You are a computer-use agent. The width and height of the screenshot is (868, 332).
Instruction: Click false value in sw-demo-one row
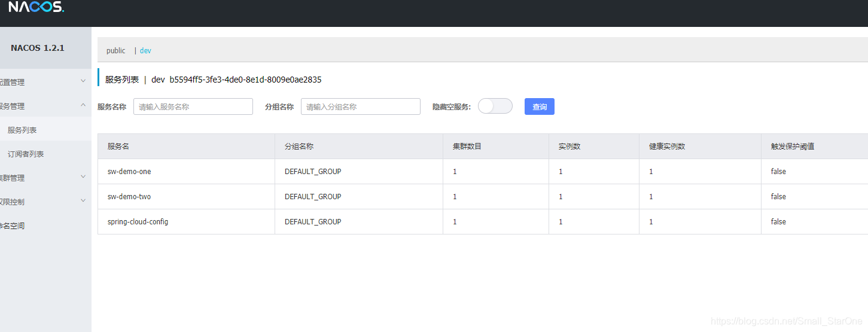778,172
